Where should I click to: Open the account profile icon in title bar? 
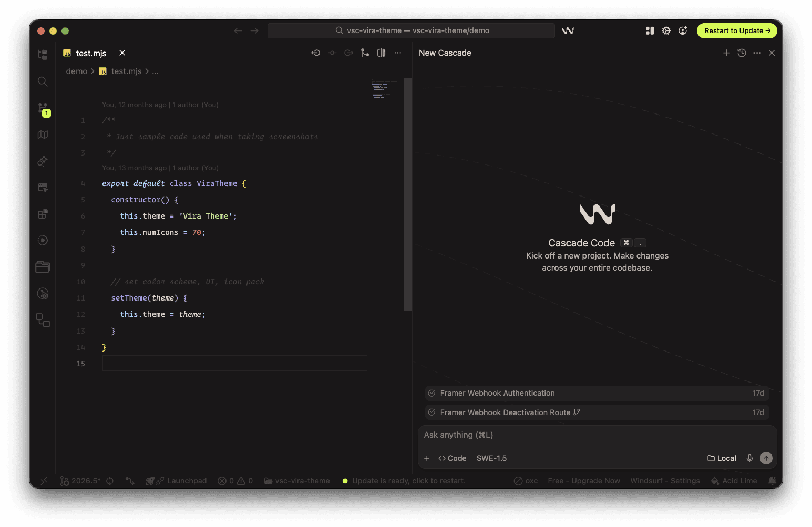tap(683, 31)
